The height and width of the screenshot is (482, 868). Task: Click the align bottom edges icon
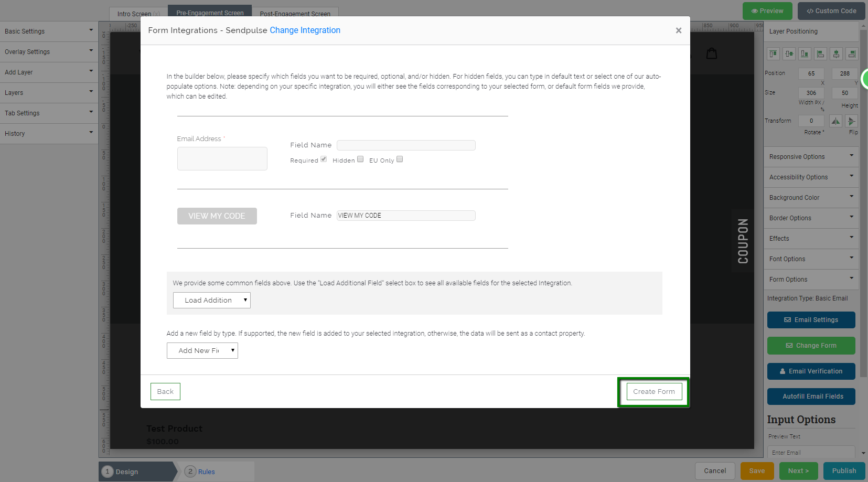point(805,53)
